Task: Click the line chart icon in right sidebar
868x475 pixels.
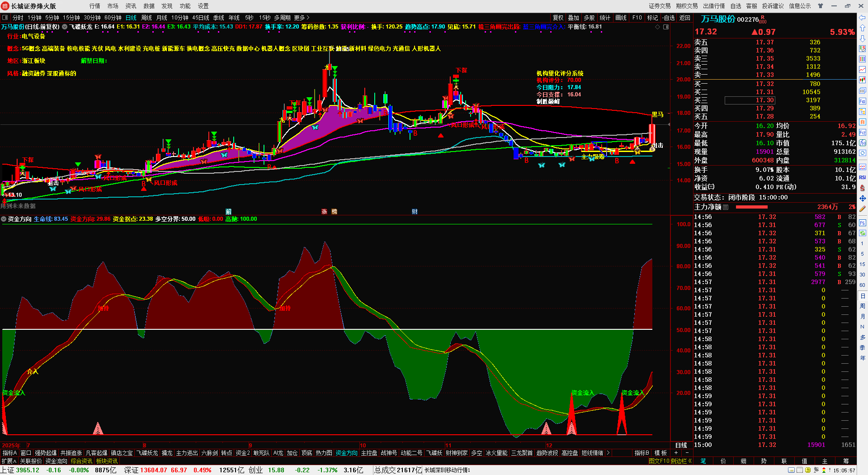Action: pyautogui.click(x=863, y=70)
